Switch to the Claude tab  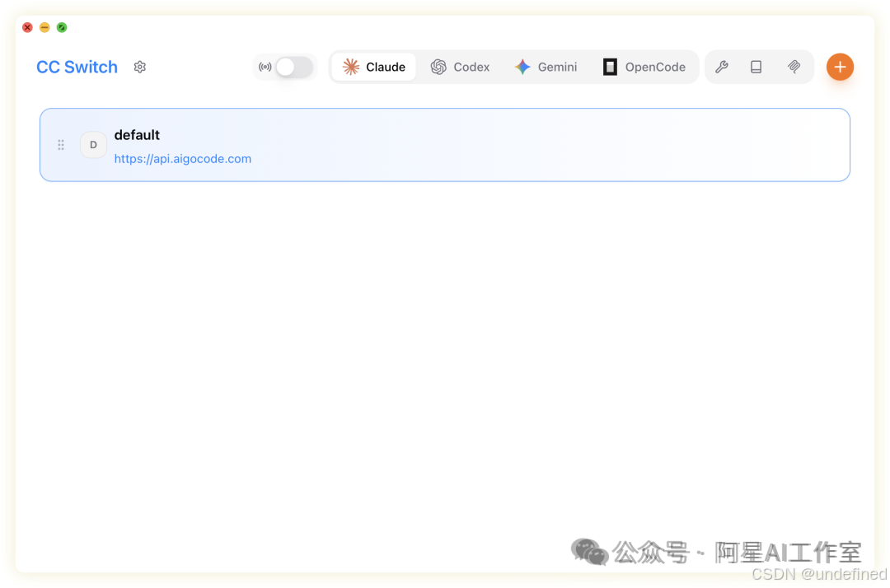tap(374, 67)
